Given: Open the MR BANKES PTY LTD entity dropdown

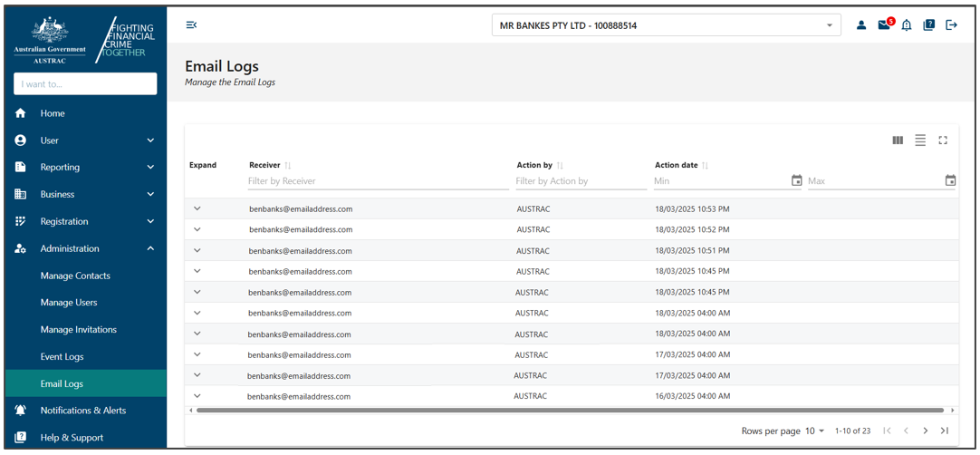Looking at the screenshot, I should click(666, 25).
